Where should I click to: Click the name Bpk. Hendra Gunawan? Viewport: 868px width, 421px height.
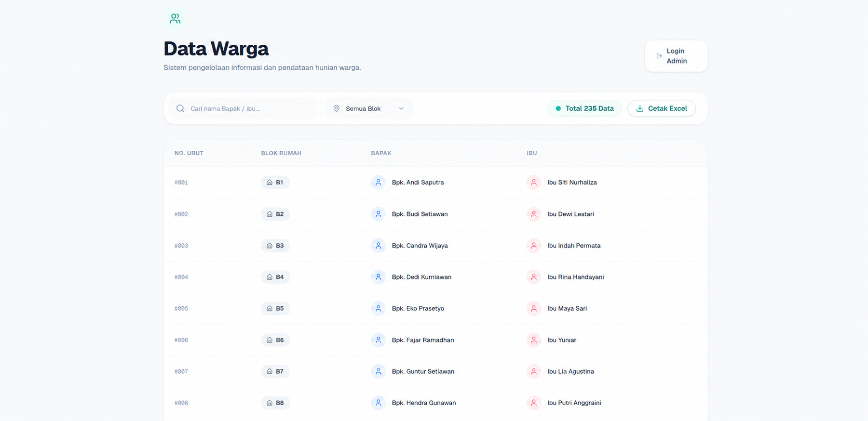424,403
